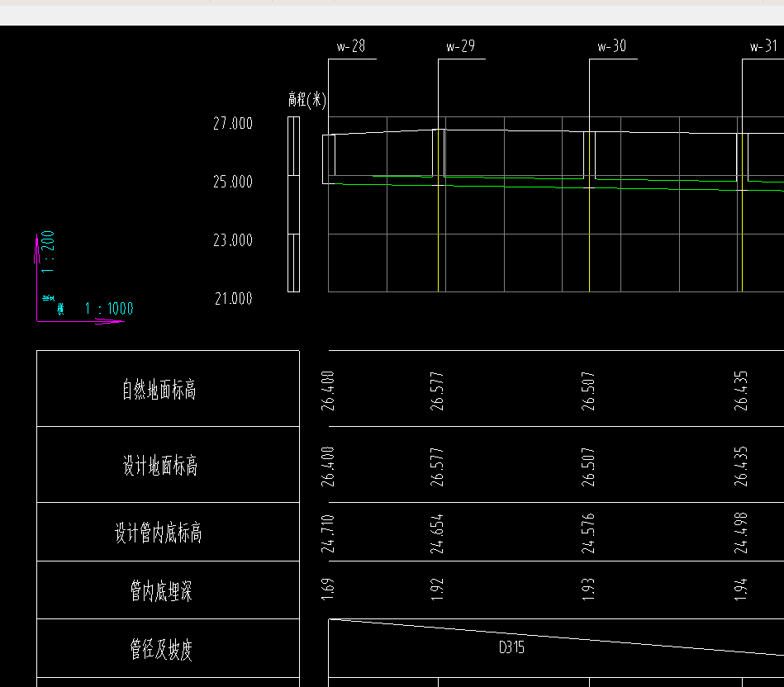Select 26.400 in the 自然地面标高 row
This screenshot has width=784, height=687.
click(x=327, y=391)
